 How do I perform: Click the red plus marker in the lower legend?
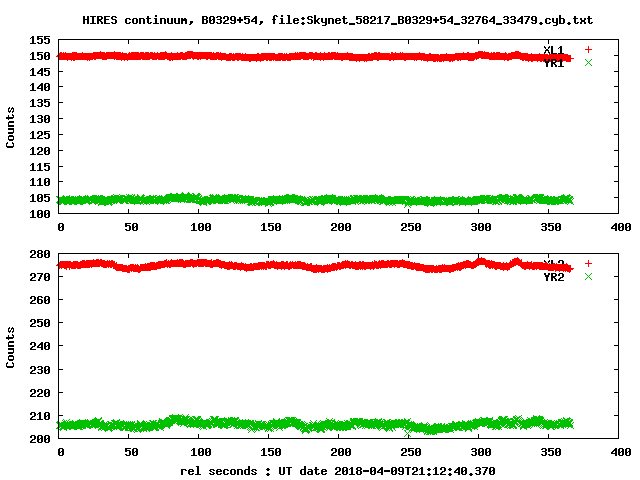[x=588, y=264]
